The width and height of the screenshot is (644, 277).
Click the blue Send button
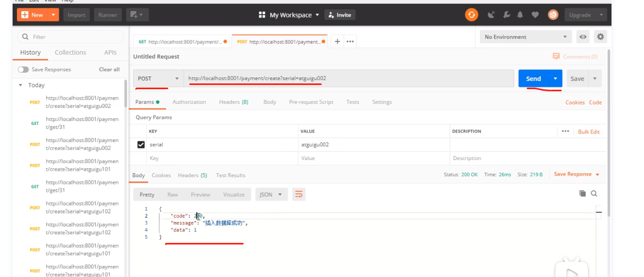533,78
